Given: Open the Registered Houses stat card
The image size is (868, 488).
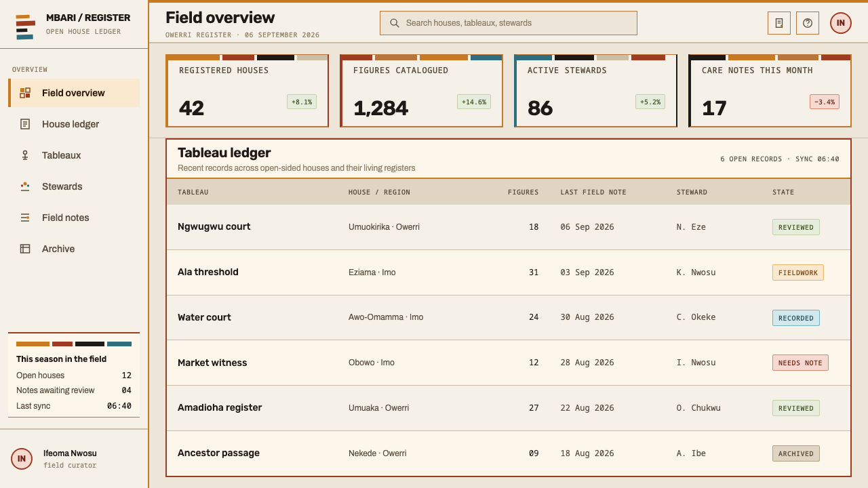Looking at the screenshot, I should click(248, 91).
